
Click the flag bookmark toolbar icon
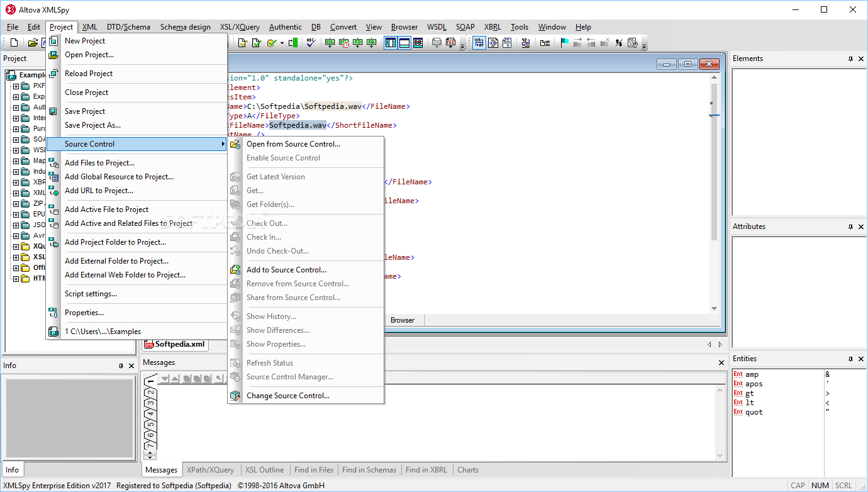tap(564, 43)
